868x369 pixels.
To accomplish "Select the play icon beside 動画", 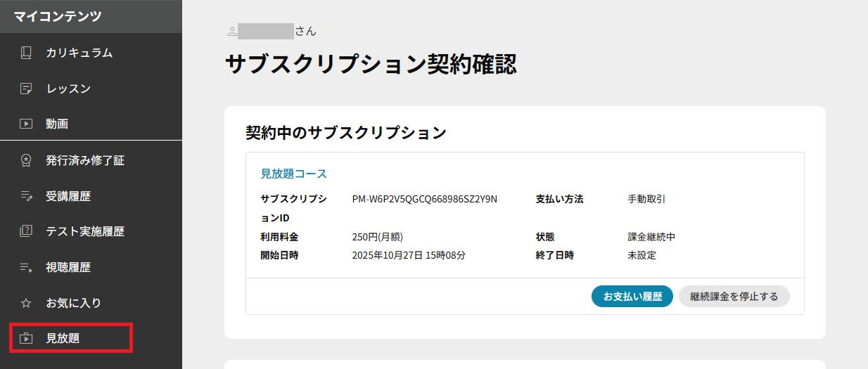I will [x=26, y=124].
